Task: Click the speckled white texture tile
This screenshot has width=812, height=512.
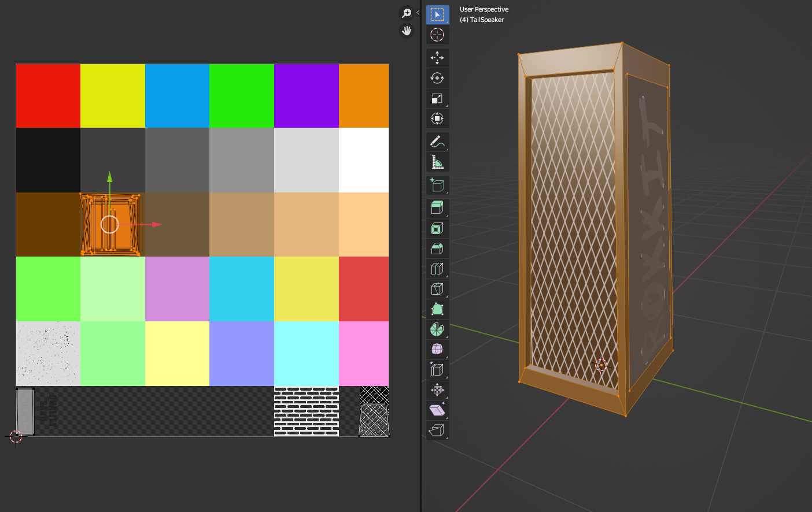Action: point(48,354)
